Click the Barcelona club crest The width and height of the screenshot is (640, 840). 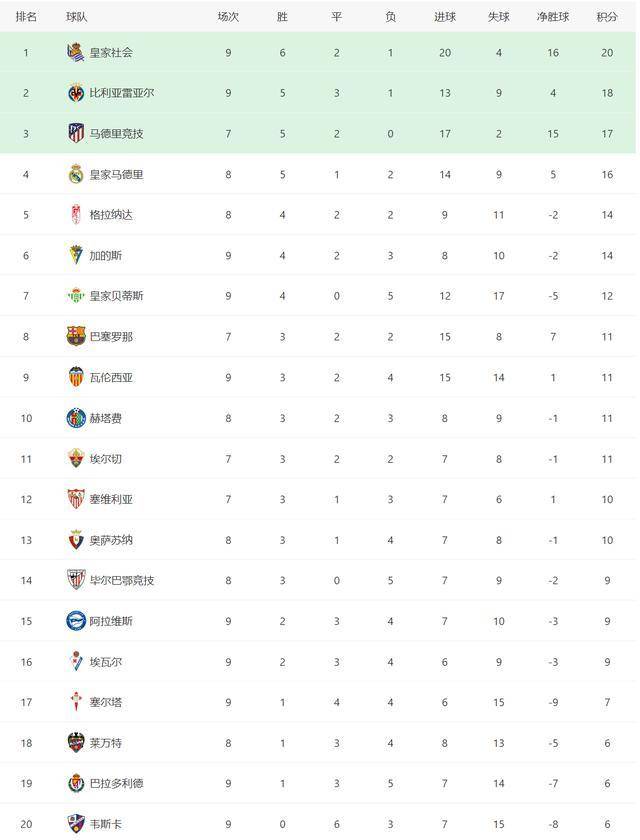76,336
